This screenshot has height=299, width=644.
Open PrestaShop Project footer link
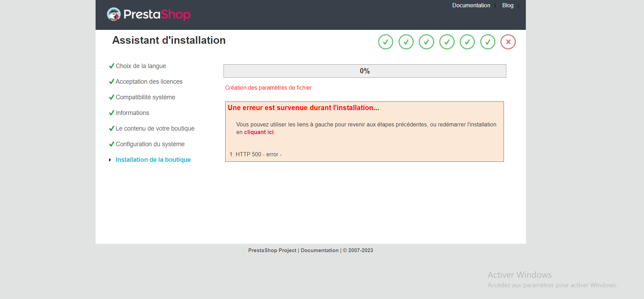tap(272, 250)
